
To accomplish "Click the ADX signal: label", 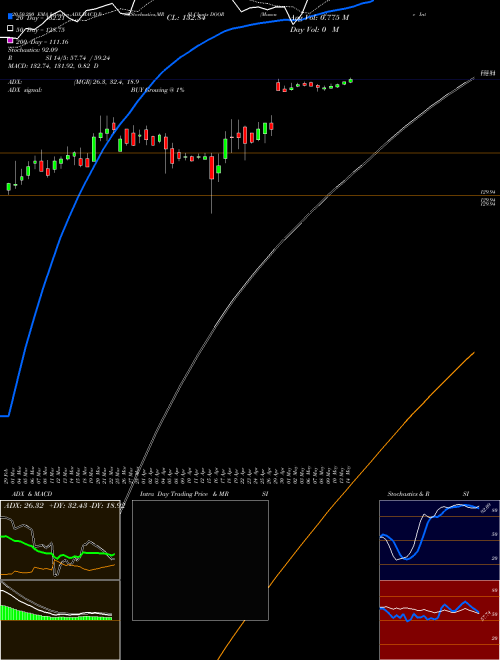I will pyautogui.click(x=25, y=90).
